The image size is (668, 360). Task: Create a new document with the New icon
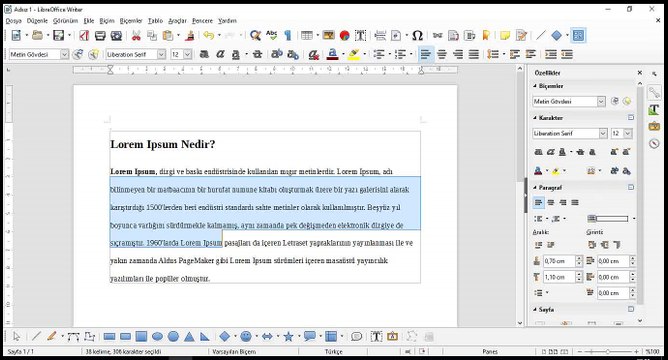pyautogui.click(x=16, y=35)
